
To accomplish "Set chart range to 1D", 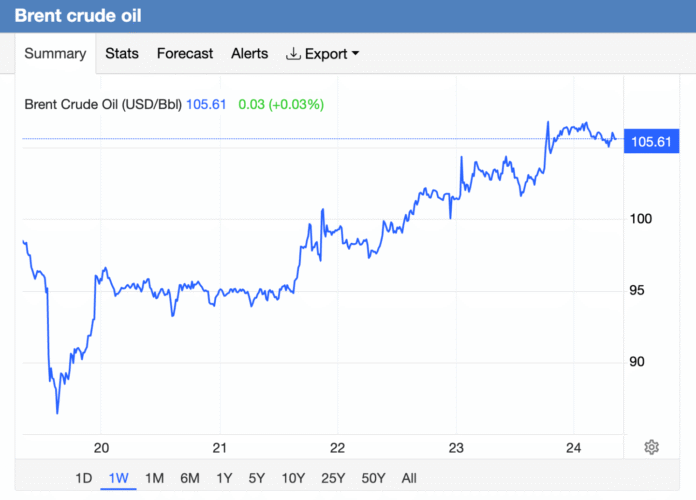I will (84, 478).
